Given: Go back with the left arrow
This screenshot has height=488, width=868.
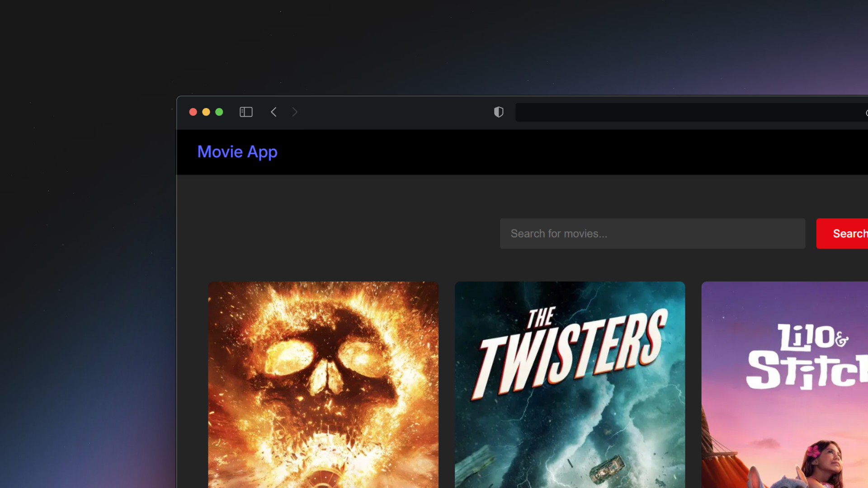Looking at the screenshot, I should pos(274,112).
